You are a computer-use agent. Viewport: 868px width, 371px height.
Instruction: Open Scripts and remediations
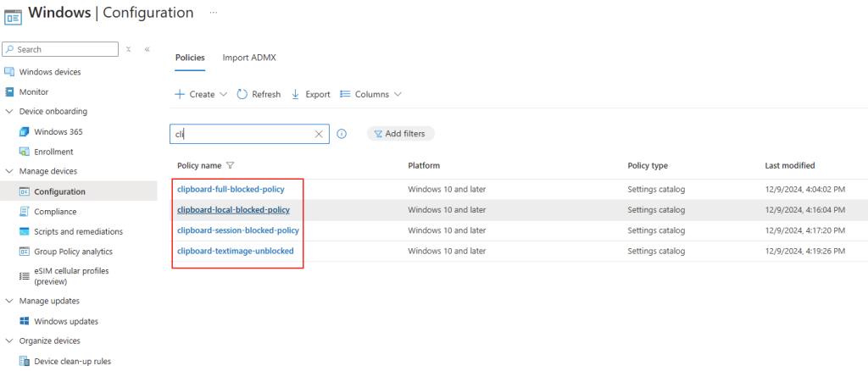point(78,232)
